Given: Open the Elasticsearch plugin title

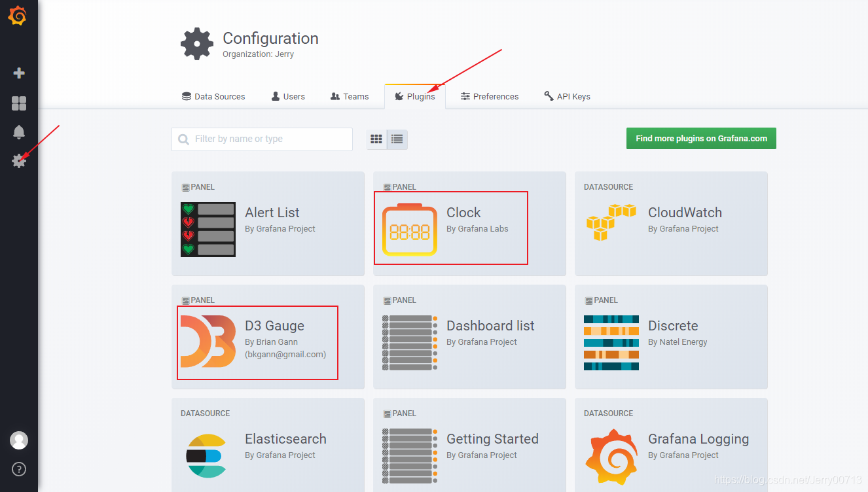Looking at the screenshot, I should pyautogui.click(x=285, y=439).
